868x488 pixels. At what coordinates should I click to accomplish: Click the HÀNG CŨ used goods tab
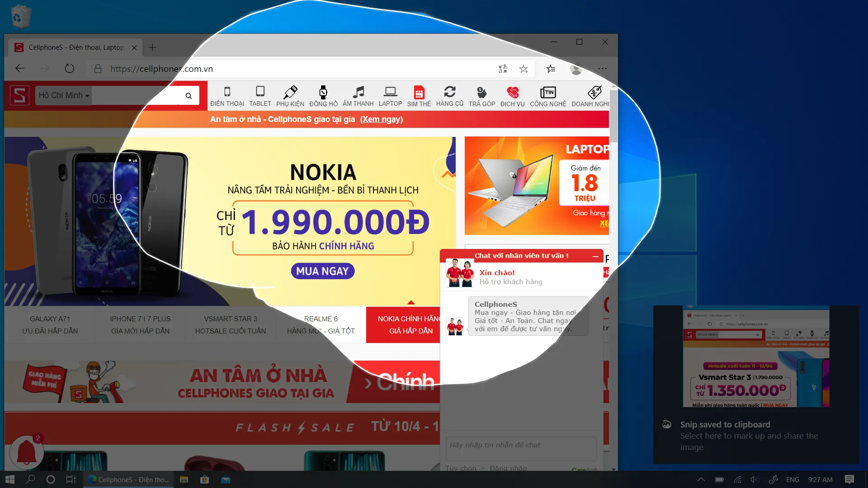[x=449, y=97]
